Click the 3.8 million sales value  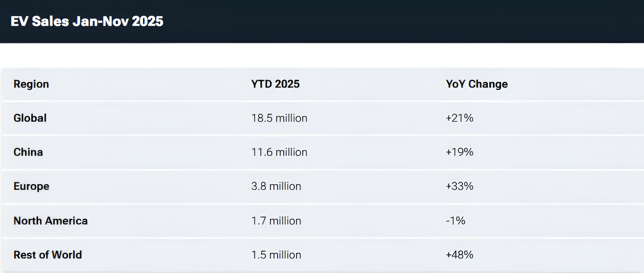pyautogui.click(x=276, y=186)
